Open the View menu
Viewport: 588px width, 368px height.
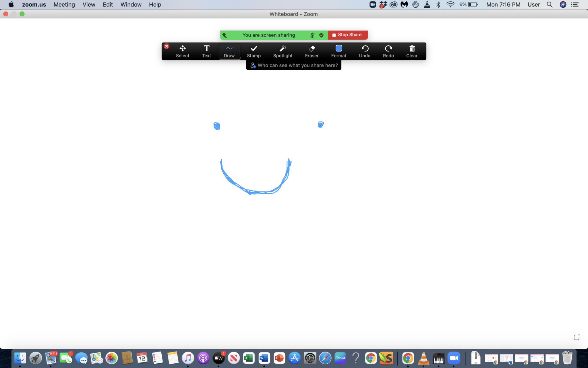click(x=89, y=5)
